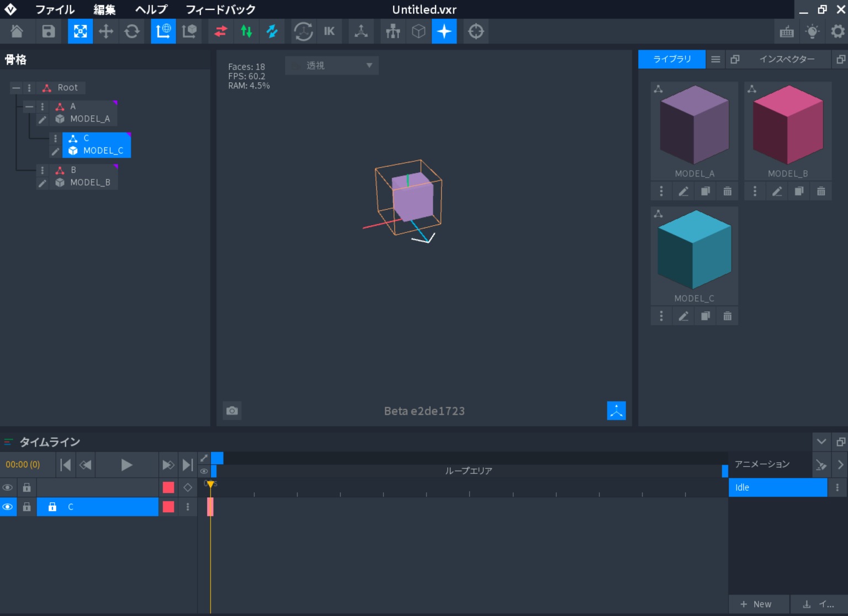Open the ファイル menu
Viewport: 848px width, 616px height.
pos(55,9)
